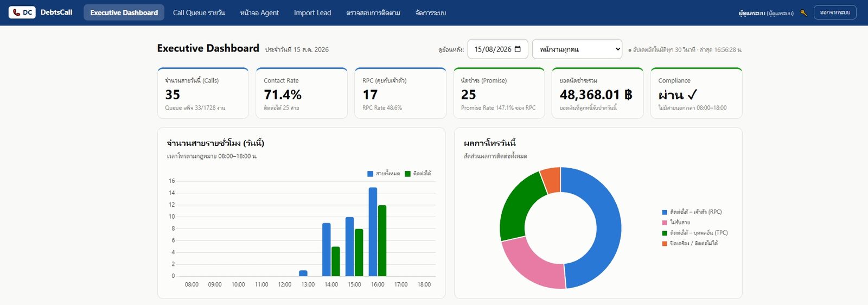Click the small blue bar at 13:00
The width and height of the screenshot is (868, 305).
(x=303, y=273)
